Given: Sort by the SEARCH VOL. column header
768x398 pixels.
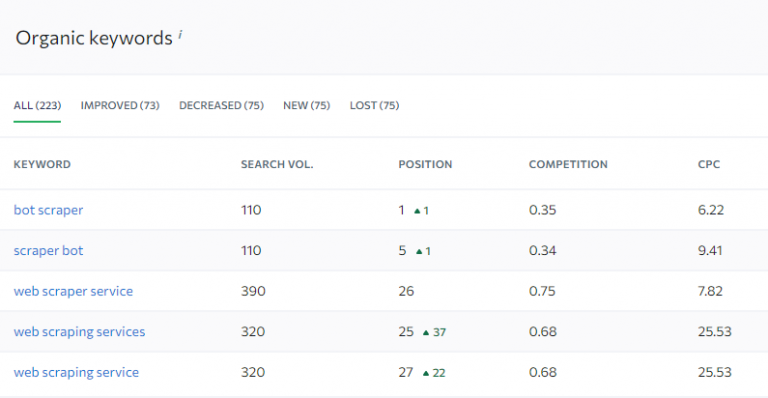Looking at the screenshot, I should [277, 164].
